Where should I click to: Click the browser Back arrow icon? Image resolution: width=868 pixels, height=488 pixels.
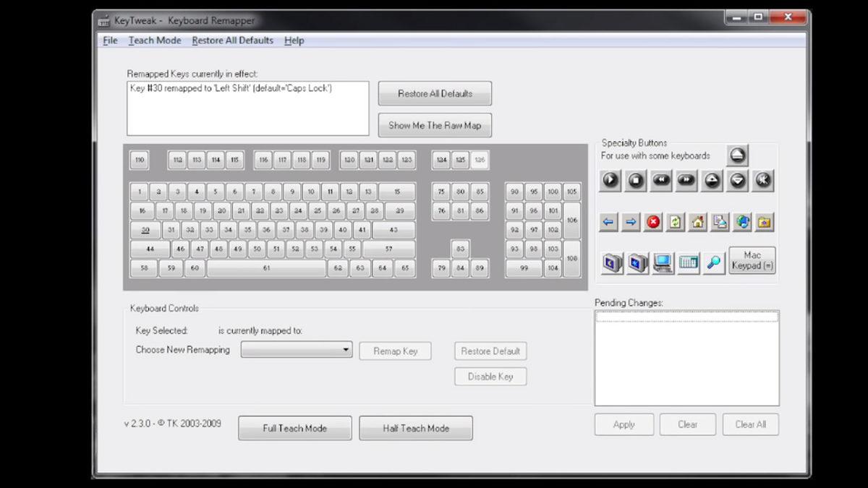coord(608,223)
